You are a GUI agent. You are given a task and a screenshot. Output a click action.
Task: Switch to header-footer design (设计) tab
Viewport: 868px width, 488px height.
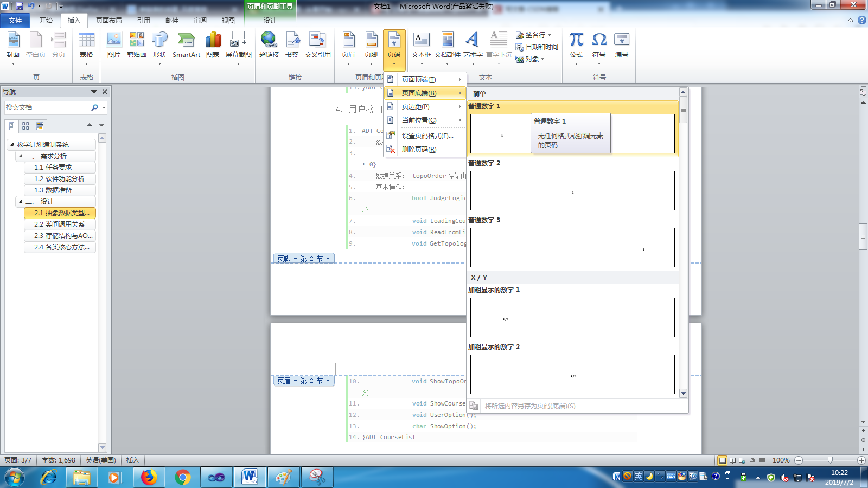pyautogui.click(x=270, y=20)
